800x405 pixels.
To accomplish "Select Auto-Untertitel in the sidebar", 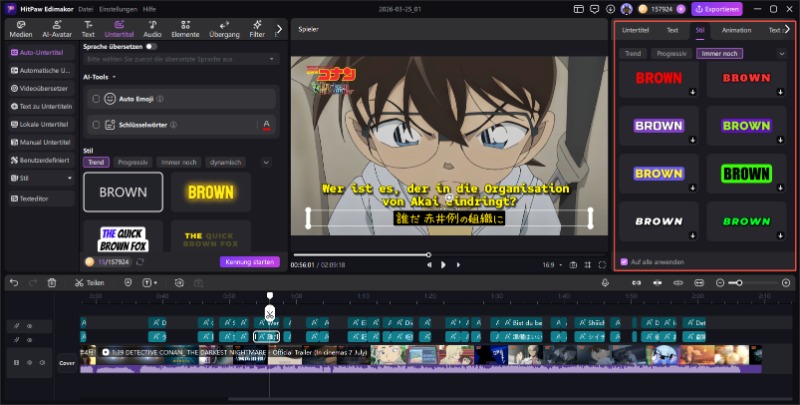I will 41,53.
